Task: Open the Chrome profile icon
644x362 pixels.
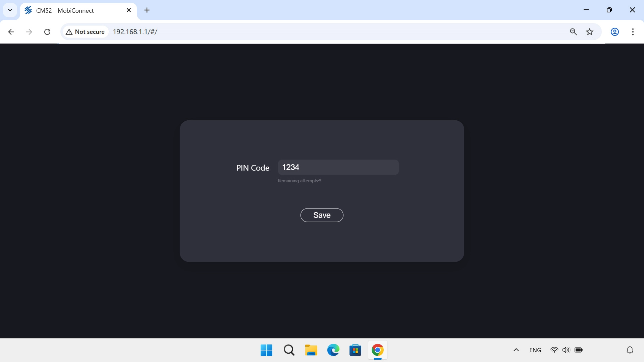Action: 614,32
